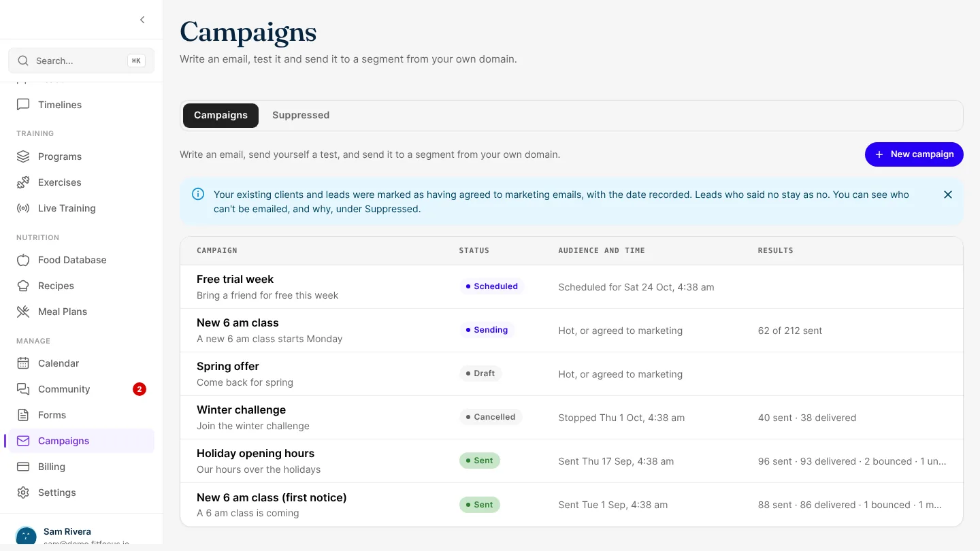Click '62 of 212 sent' result

(x=790, y=331)
